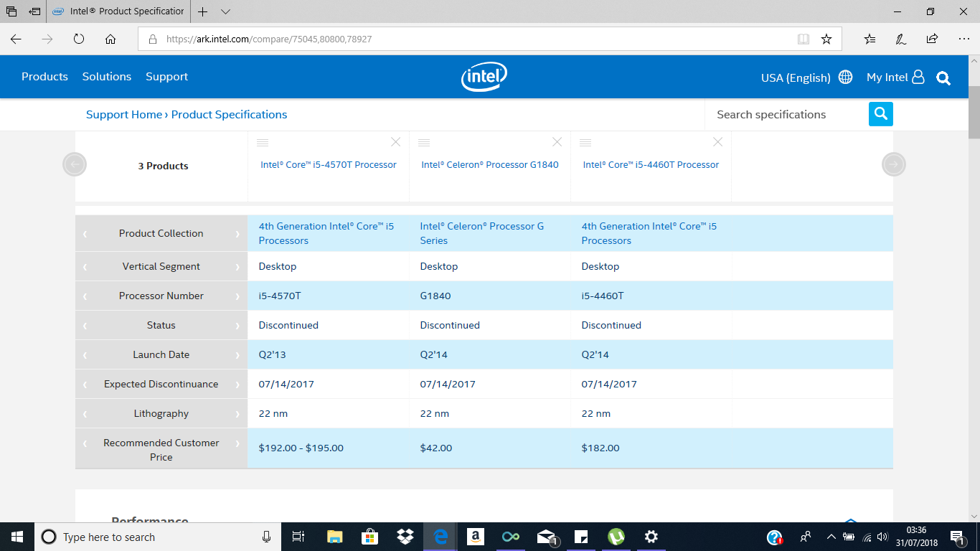Open the Solutions menu
Screen dimensions: 980x551
click(x=107, y=77)
